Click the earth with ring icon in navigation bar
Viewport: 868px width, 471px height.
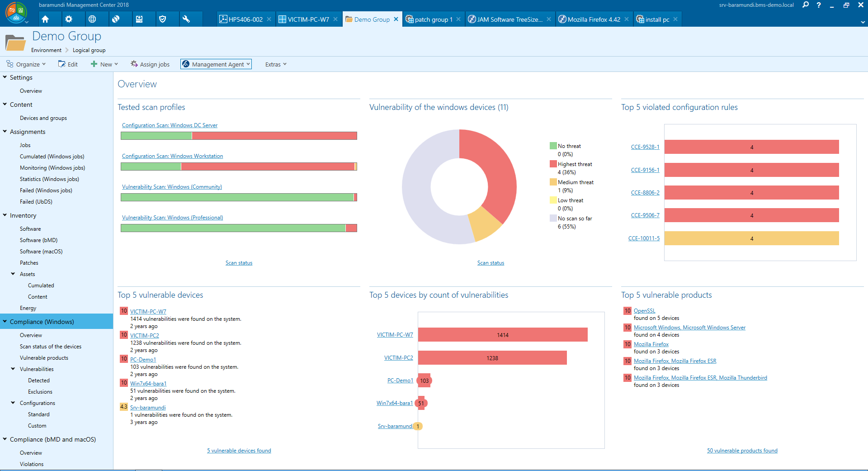point(116,19)
